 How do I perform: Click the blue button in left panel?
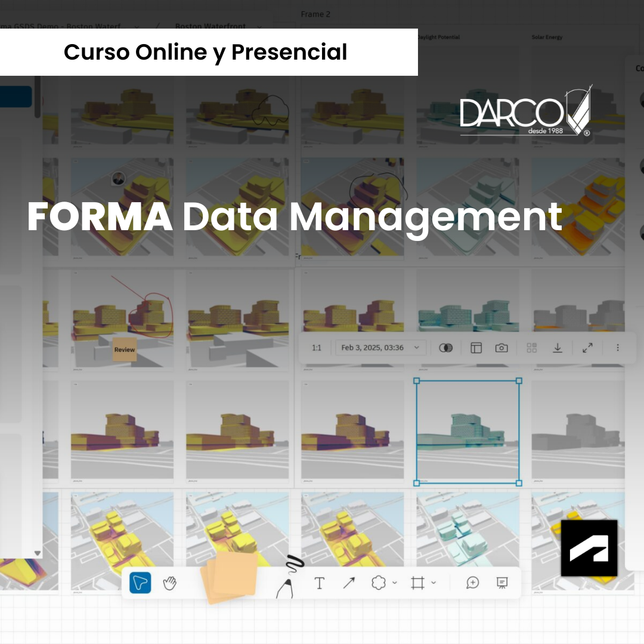point(16,97)
